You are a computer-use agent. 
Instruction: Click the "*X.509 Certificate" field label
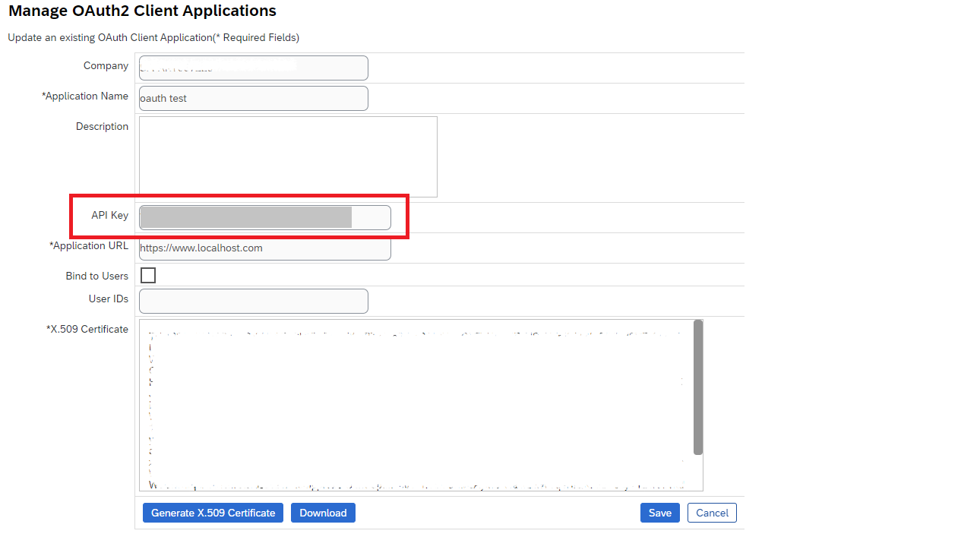coord(87,329)
